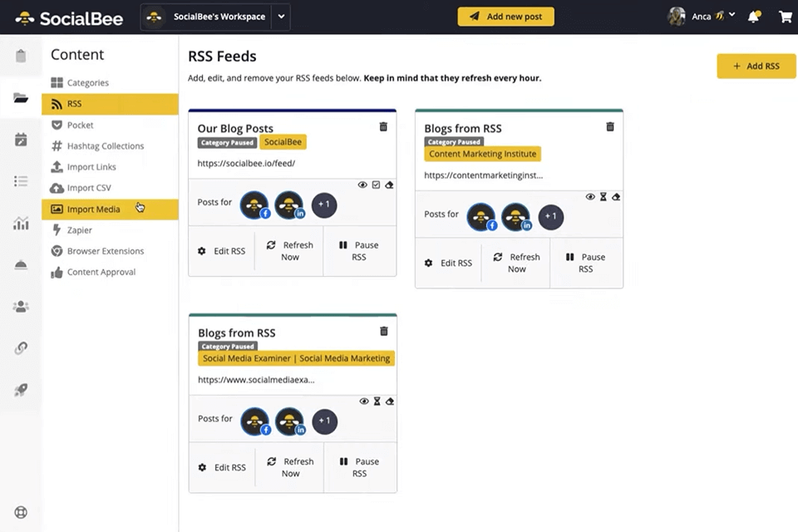Open the concierge bell icon in left rail

[21, 264]
